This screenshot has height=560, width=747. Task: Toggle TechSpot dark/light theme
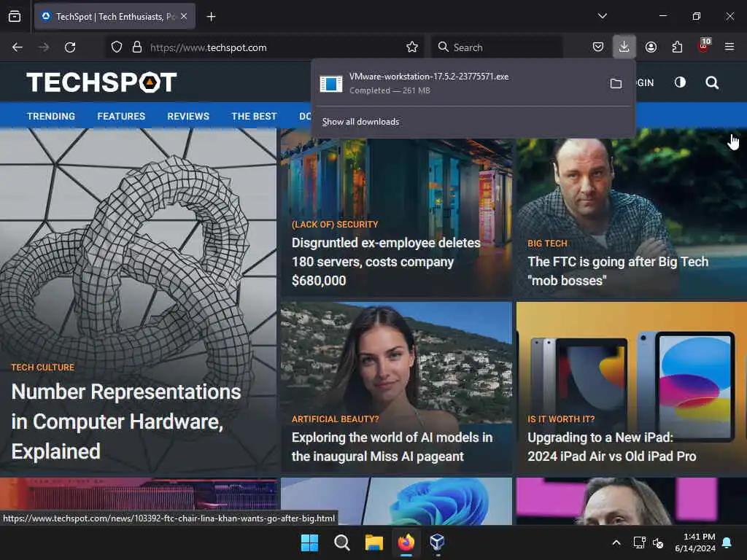tap(681, 82)
